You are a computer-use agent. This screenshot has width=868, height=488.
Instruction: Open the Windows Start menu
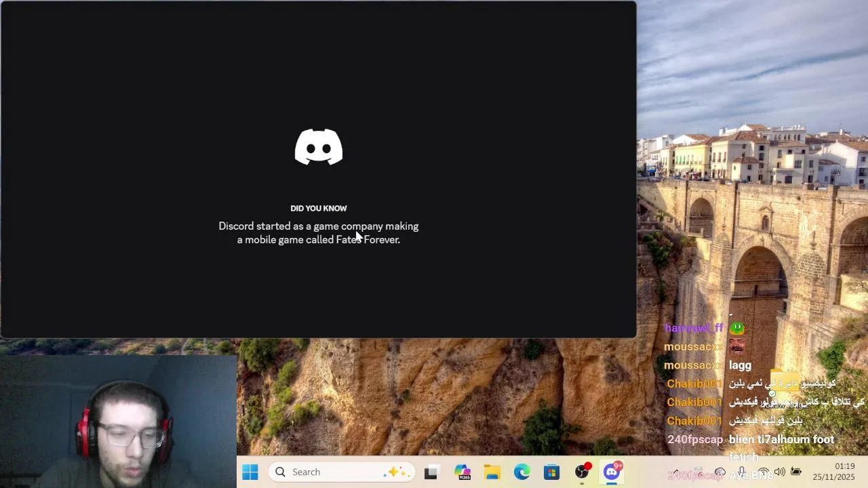click(x=250, y=472)
